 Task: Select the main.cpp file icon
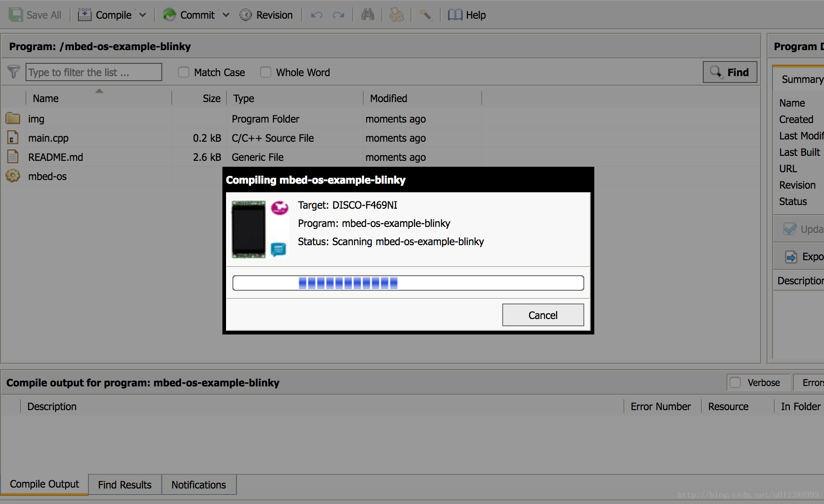point(13,138)
